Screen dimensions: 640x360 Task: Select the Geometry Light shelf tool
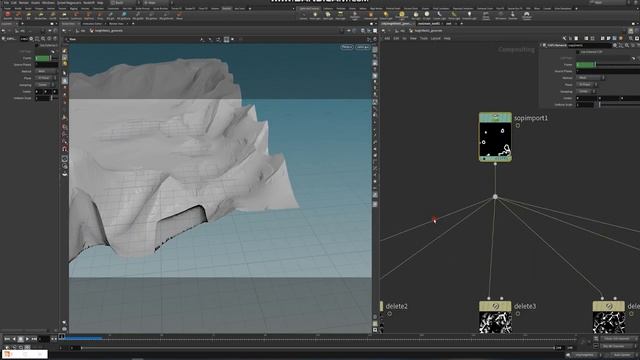pyautogui.click(x=354, y=16)
